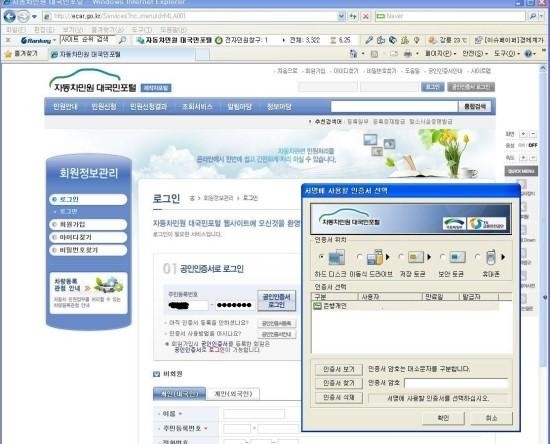Select the mobile phone certificate icon
The height and width of the screenshot is (444, 550).
(x=491, y=257)
